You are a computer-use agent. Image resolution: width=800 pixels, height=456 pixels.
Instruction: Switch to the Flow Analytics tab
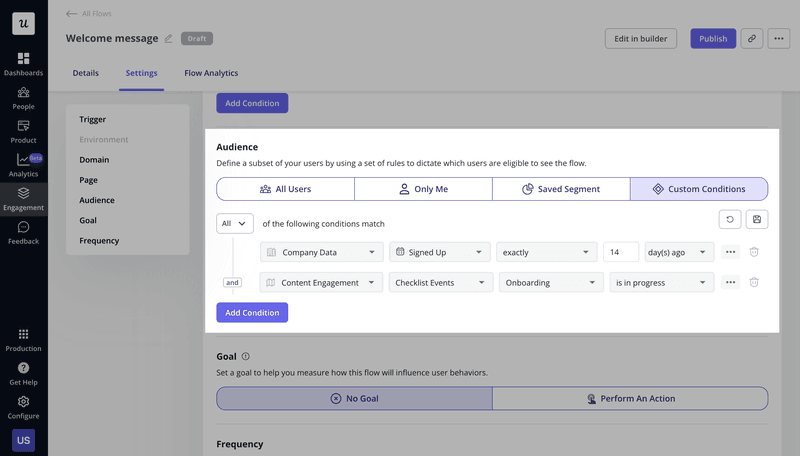coord(211,73)
